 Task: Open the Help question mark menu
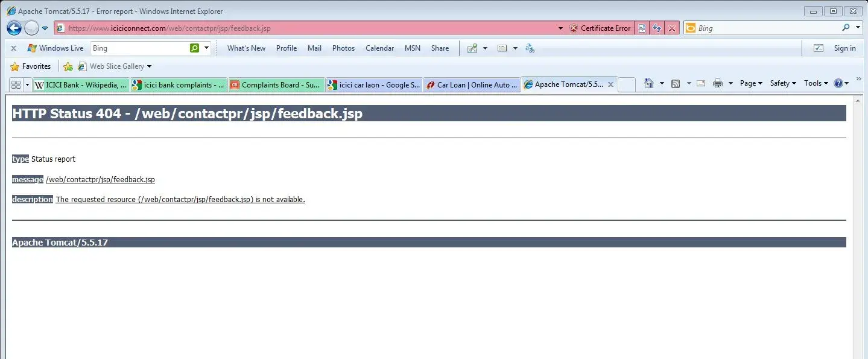coord(841,83)
